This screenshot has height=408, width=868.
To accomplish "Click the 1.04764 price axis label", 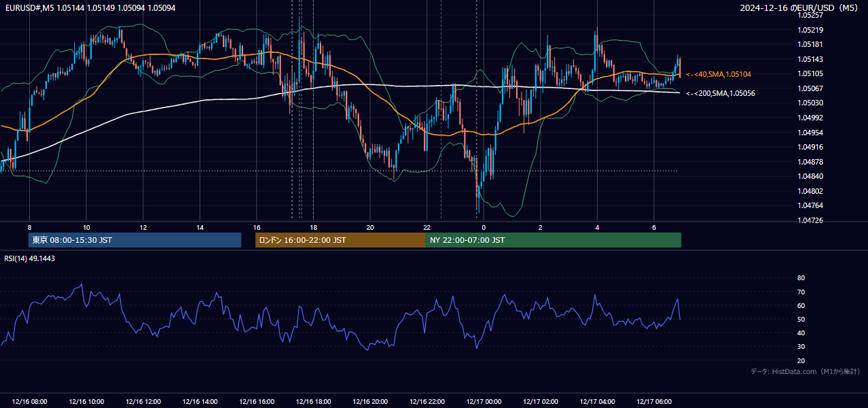I will [810, 205].
